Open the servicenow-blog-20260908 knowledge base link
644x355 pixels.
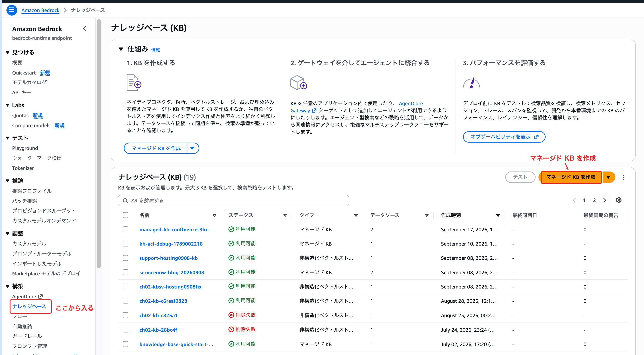(172, 272)
